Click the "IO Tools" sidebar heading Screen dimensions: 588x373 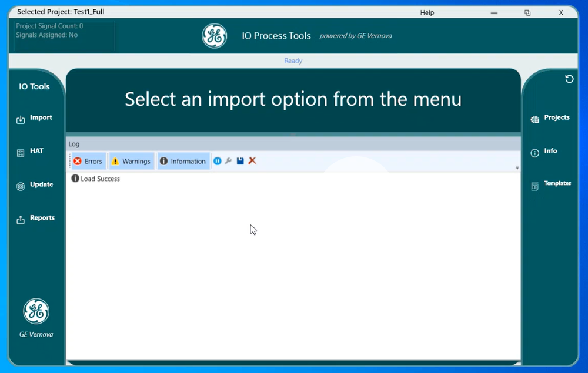34,86
